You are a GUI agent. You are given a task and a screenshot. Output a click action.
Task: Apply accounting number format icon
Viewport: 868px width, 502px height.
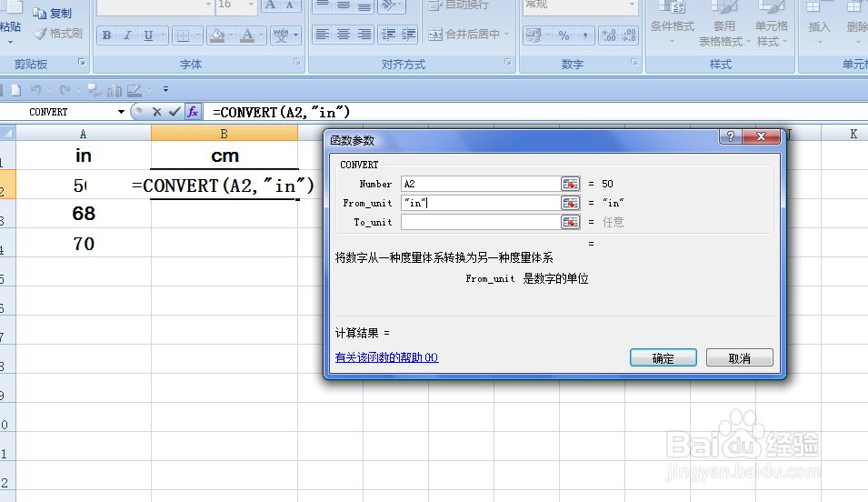(x=534, y=35)
